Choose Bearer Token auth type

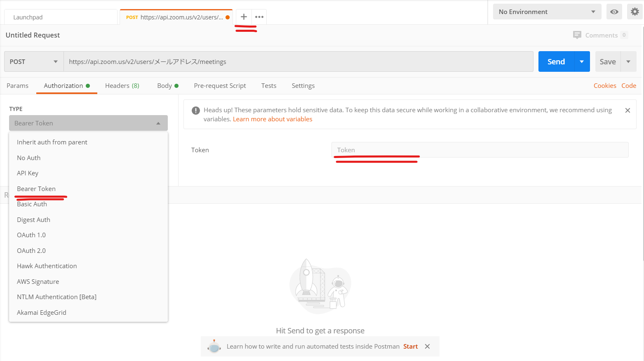click(x=88, y=189)
